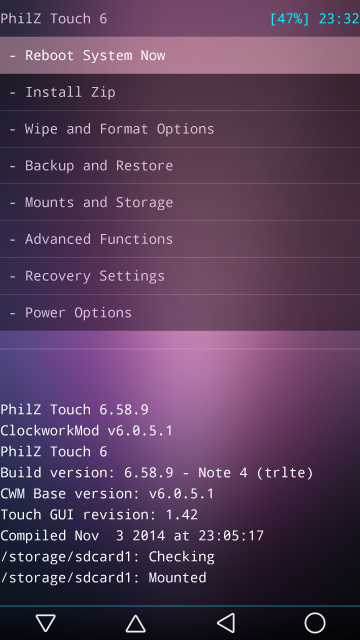Open Backup and Restore menu
This screenshot has height=640, width=360.
[180, 166]
